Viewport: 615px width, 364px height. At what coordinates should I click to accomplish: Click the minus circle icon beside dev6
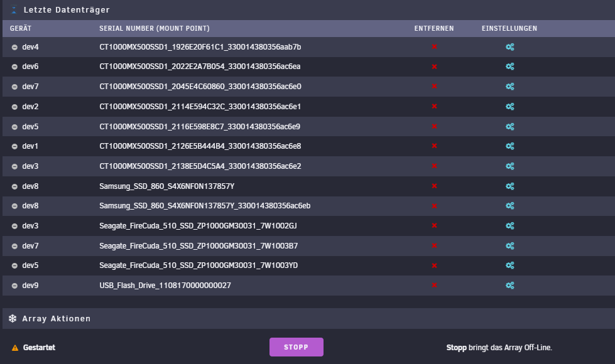pos(14,67)
